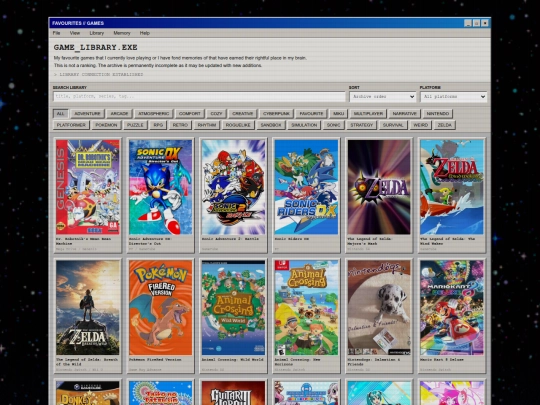Viewport: 540px width, 405px height.
Task: Click the "Sonic Riders DX" title text
Action: [x=292, y=239]
